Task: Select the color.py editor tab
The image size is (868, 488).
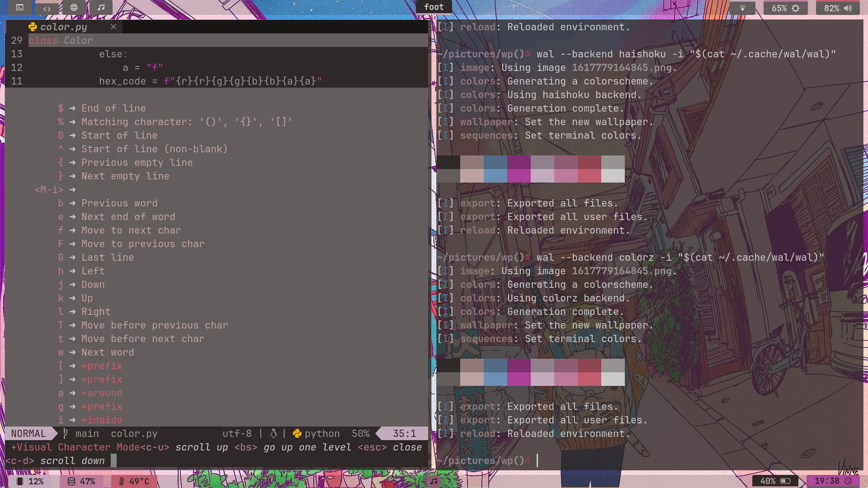Action: click(x=63, y=27)
